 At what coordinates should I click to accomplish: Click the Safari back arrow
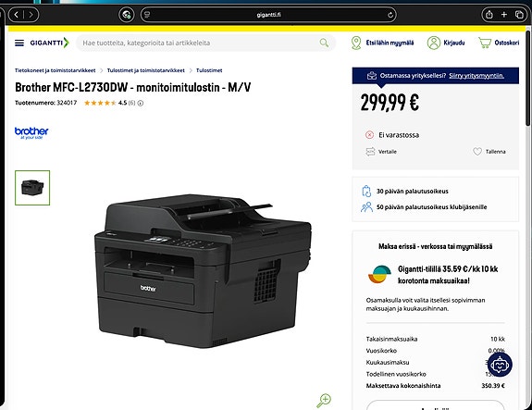pos(17,15)
